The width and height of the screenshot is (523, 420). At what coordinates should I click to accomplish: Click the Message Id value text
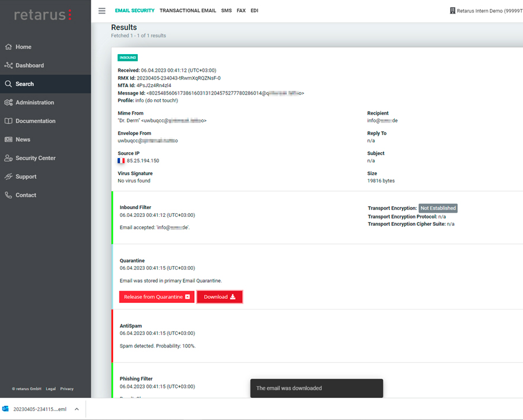[x=225, y=93]
